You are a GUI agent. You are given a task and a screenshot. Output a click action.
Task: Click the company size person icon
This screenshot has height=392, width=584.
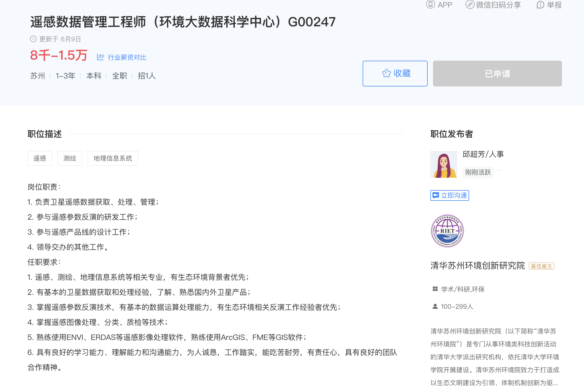tap(435, 306)
